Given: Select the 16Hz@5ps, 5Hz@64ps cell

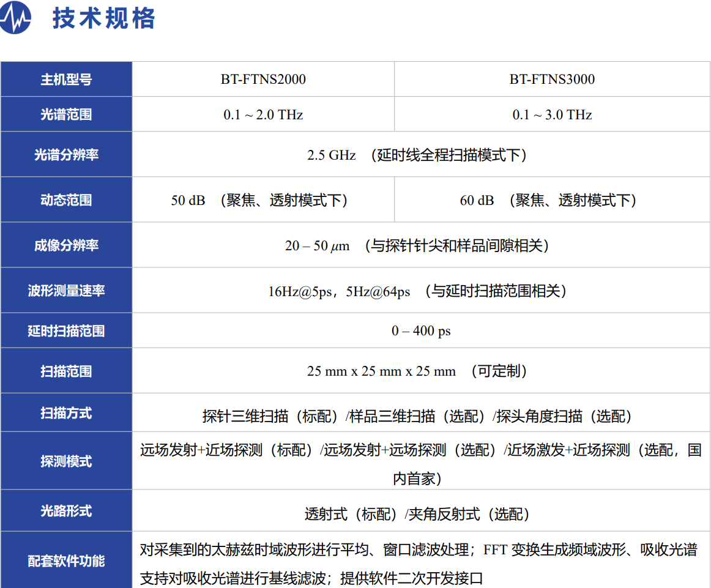Looking at the screenshot, I should [x=421, y=291].
